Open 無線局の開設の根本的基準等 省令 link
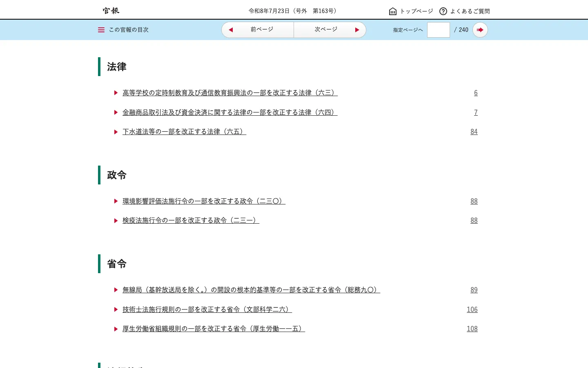The width and height of the screenshot is (588, 368). (251, 290)
